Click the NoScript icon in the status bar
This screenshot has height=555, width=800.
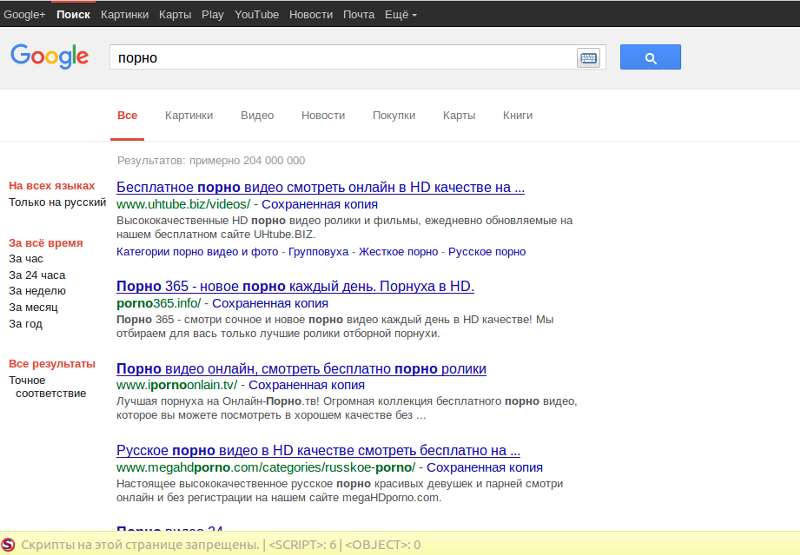[x=8, y=544]
